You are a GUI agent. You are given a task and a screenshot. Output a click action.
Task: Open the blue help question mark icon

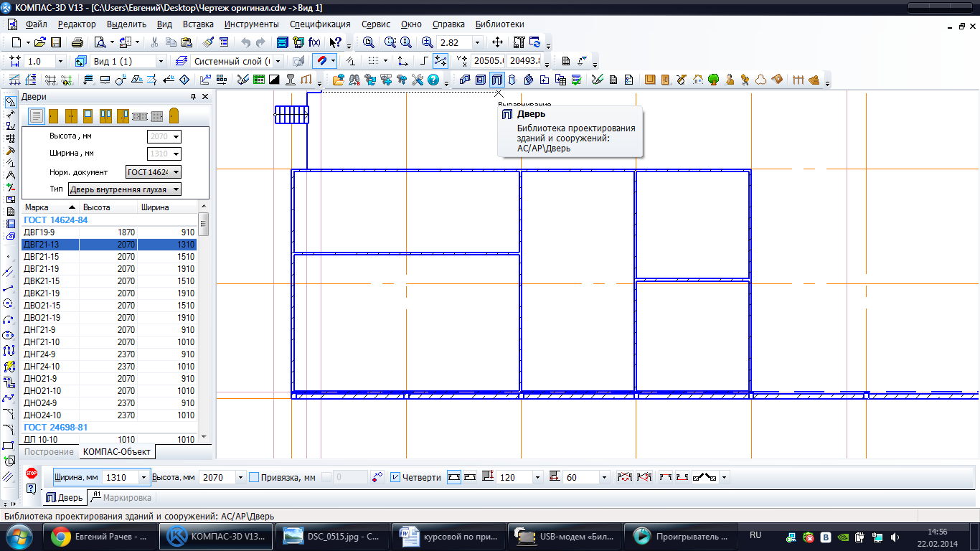(x=433, y=80)
